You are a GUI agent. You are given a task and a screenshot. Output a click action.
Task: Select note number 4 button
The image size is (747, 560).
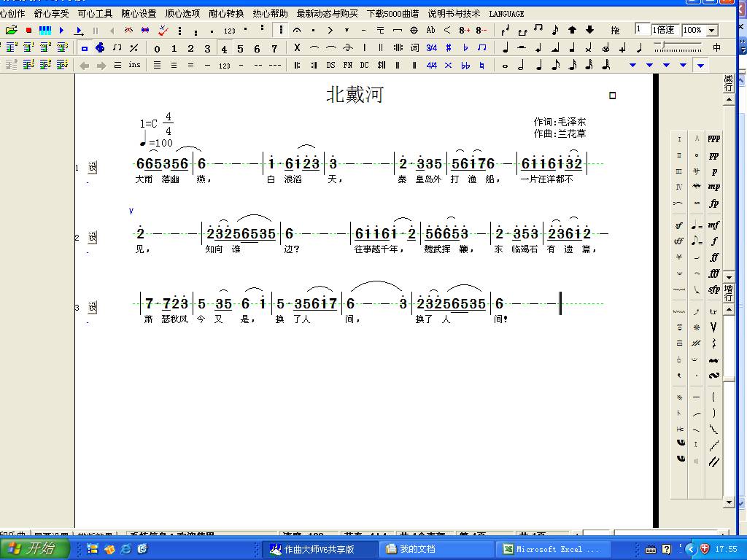coord(224,48)
